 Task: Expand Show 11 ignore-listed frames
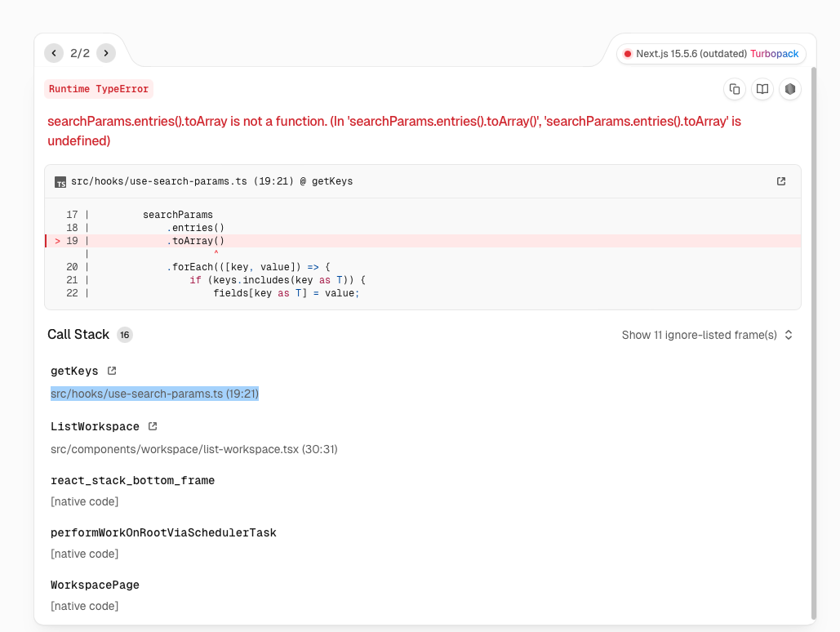(x=707, y=335)
